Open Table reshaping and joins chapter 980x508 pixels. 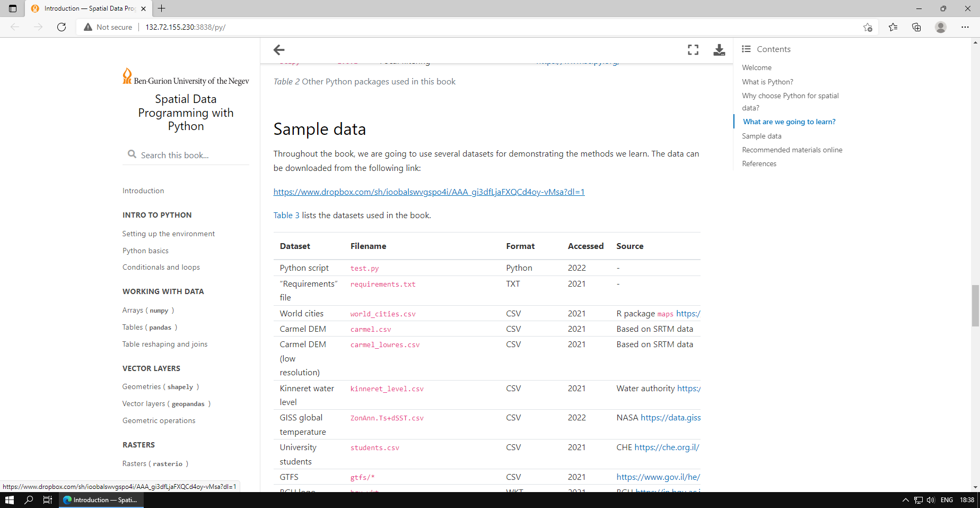[165, 344]
